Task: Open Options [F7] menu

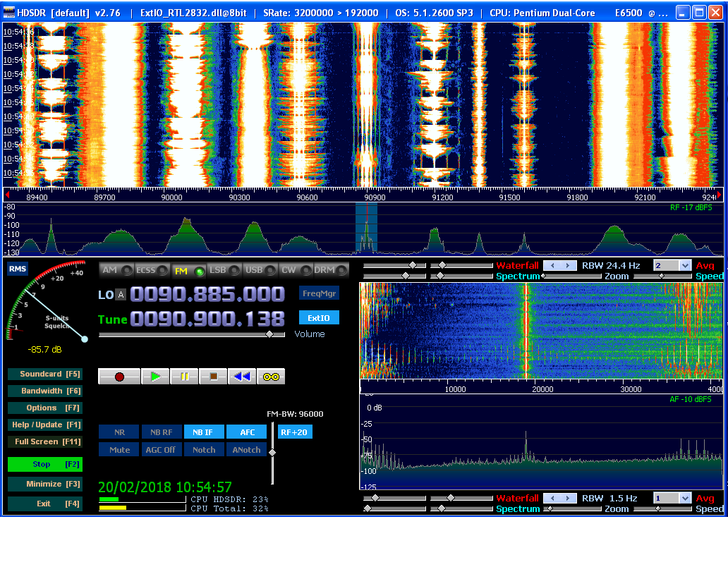Action: point(45,408)
